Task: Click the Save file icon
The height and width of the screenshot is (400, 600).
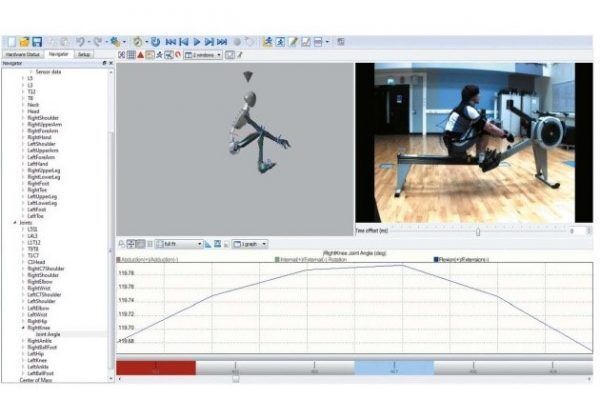Action: click(37, 42)
